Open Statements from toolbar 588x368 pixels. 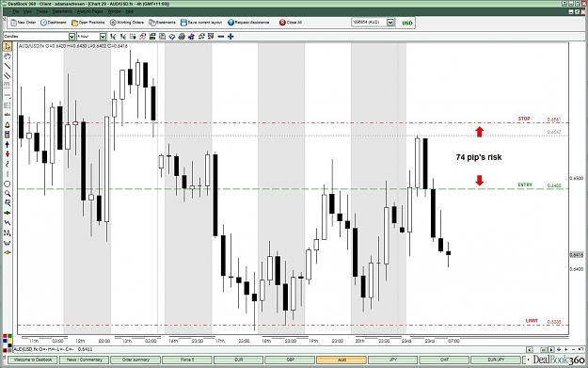click(x=162, y=23)
